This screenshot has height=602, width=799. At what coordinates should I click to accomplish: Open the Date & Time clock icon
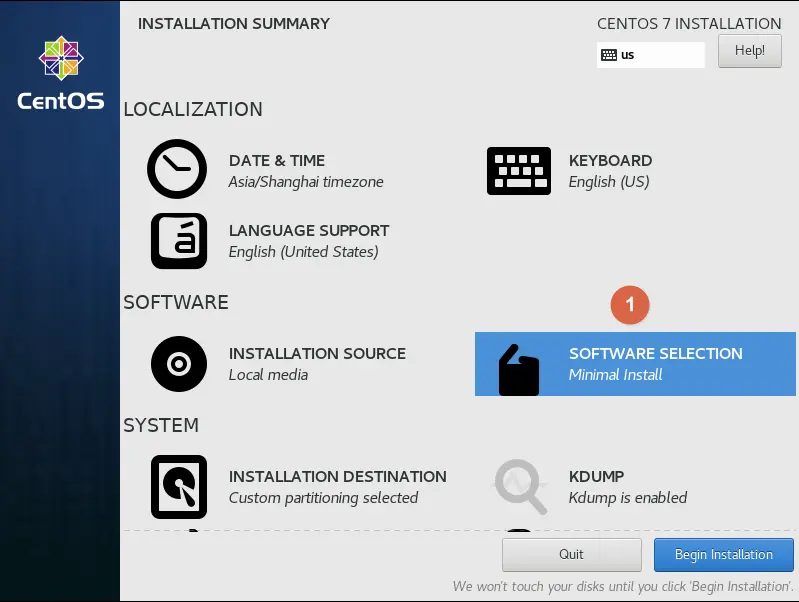177,169
